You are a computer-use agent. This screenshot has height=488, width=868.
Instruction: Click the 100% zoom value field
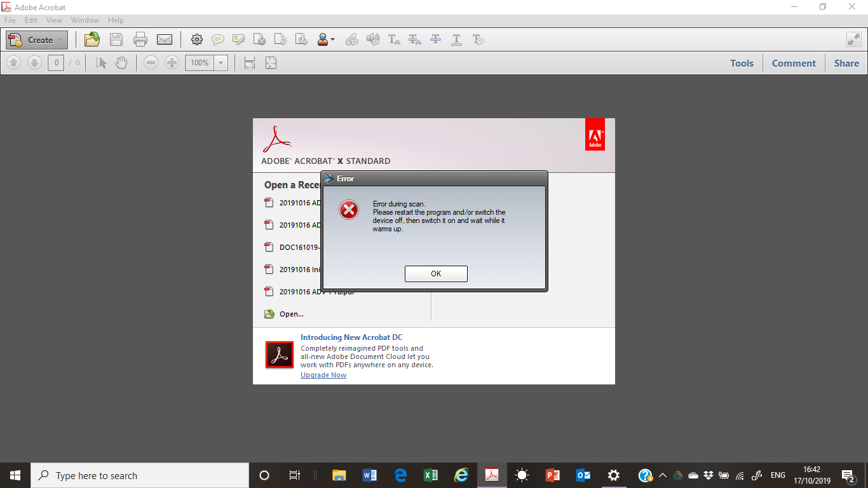(200, 63)
